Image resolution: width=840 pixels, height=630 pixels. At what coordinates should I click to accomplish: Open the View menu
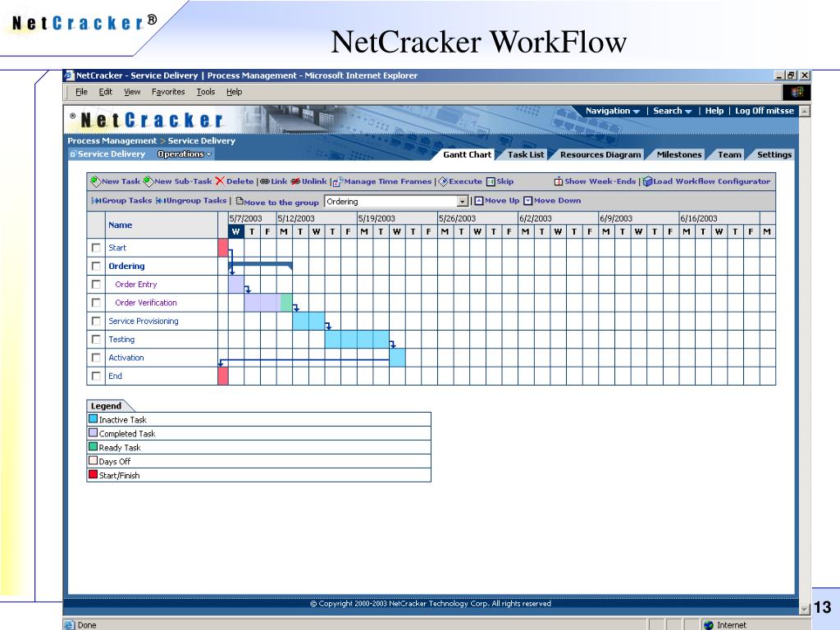(132, 92)
